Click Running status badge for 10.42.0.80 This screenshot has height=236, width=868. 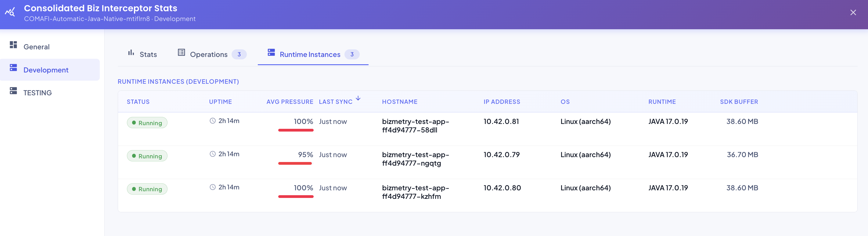[x=147, y=189]
